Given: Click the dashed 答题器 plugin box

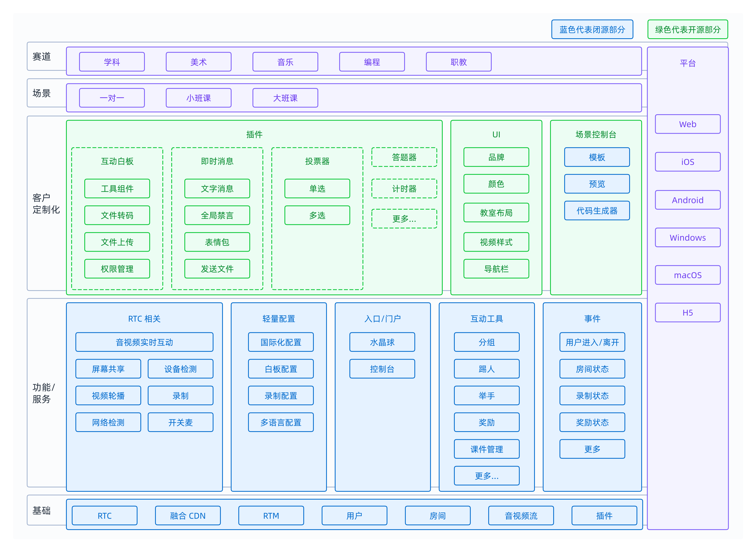Looking at the screenshot, I should [x=404, y=157].
